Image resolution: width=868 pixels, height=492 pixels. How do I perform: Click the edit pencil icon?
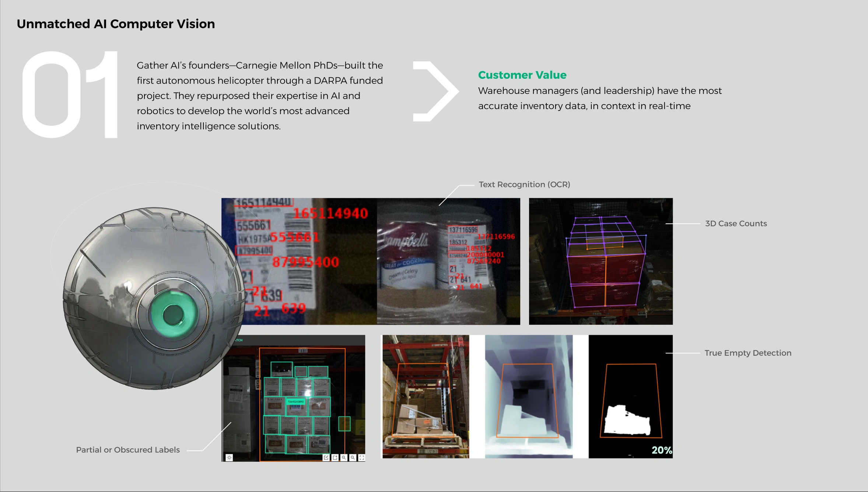[x=326, y=457]
